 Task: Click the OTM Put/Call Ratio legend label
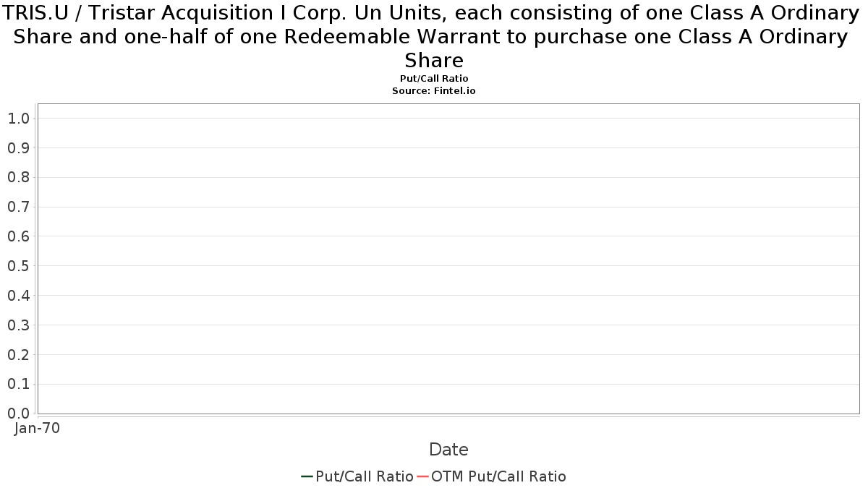click(498, 476)
